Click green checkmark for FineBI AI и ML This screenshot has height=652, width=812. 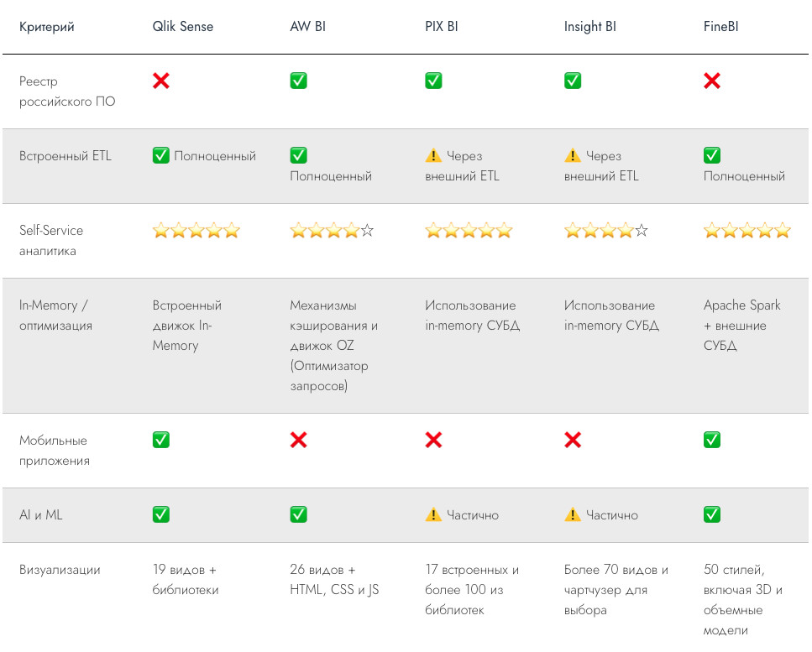[712, 514]
